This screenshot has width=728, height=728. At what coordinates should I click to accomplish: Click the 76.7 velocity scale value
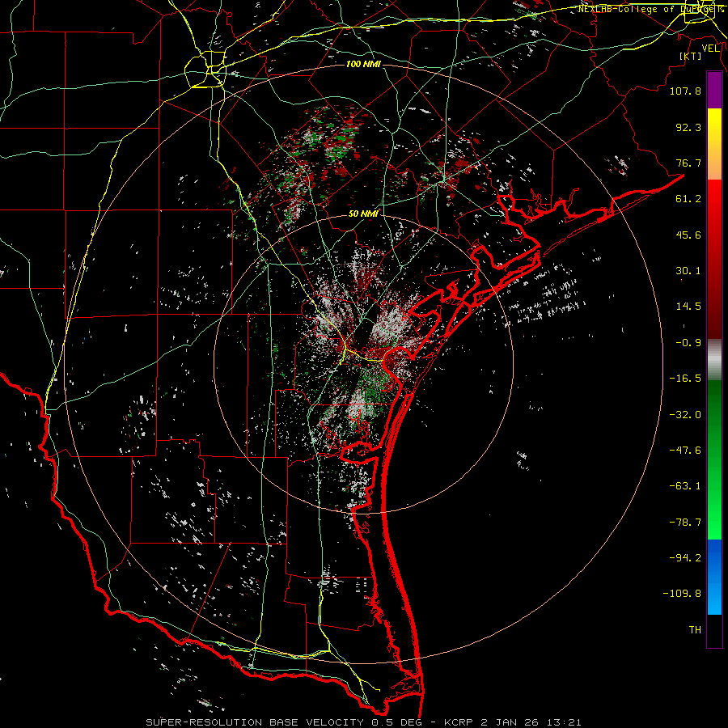(688, 163)
